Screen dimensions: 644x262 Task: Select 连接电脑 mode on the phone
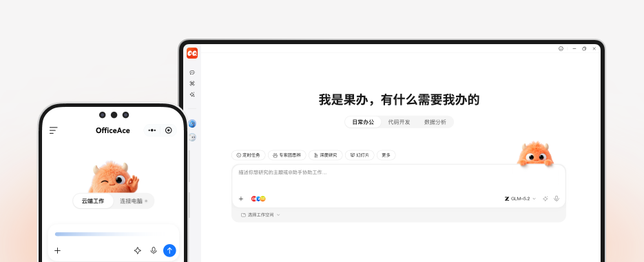coord(134,201)
